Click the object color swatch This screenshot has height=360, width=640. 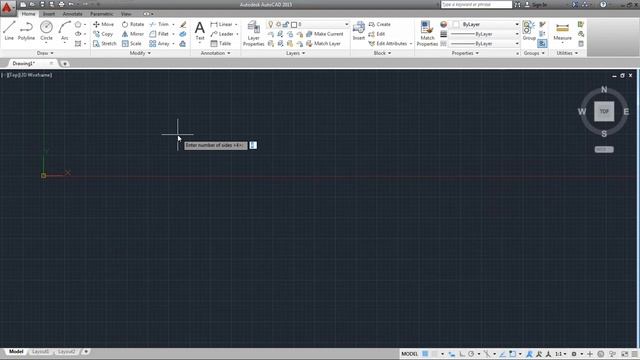point(456,24)
